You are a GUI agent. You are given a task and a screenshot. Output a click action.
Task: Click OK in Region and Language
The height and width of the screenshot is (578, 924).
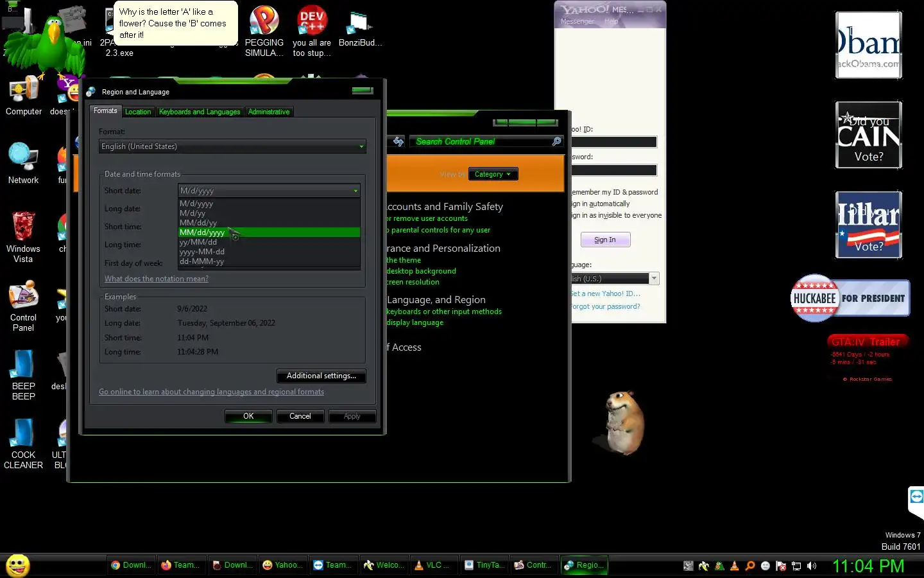pyautogui.click(x=248, y=416)
